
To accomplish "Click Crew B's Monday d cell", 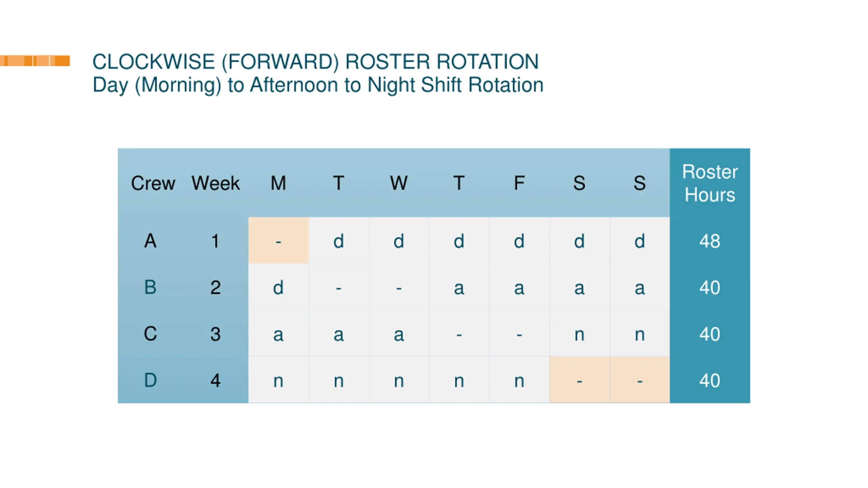I will pos(278,287).
